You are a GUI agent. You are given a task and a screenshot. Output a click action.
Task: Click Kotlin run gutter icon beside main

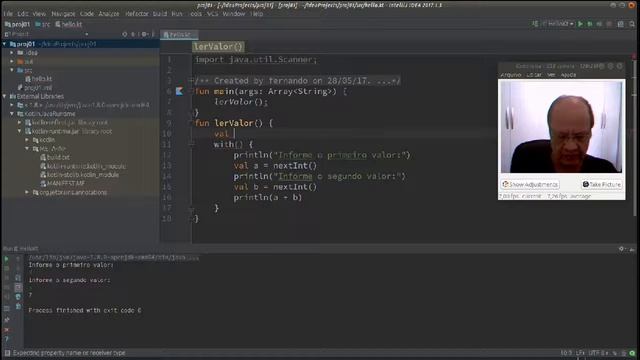pos(179,91)
